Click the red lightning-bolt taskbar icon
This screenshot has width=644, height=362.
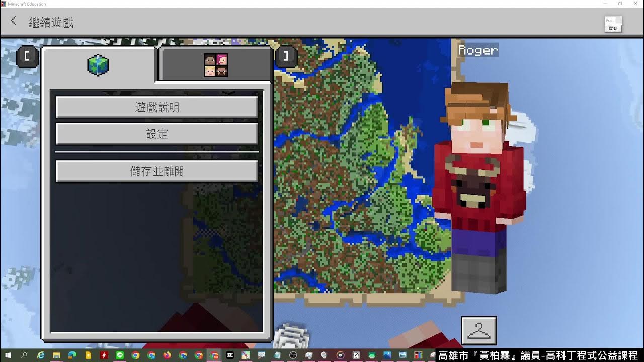click(104, 355)
